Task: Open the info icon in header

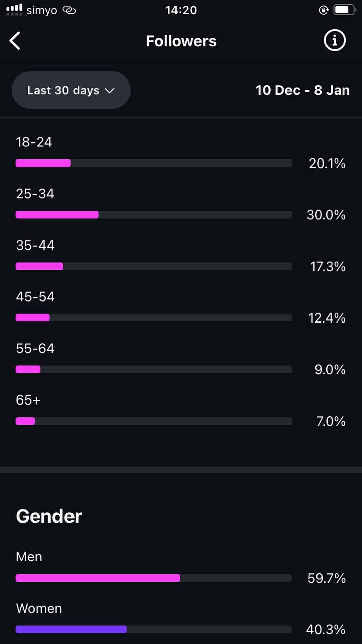Action: [x=335, y=40]
